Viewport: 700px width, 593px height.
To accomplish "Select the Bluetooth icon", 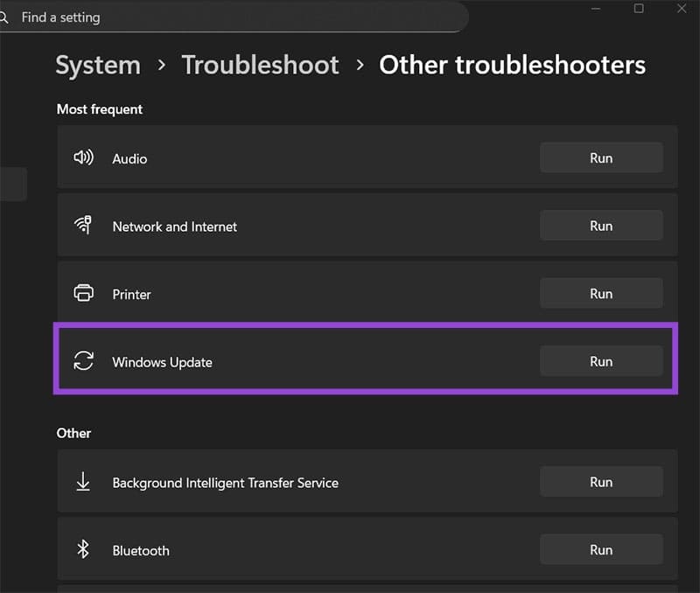I will click(83, 549).
